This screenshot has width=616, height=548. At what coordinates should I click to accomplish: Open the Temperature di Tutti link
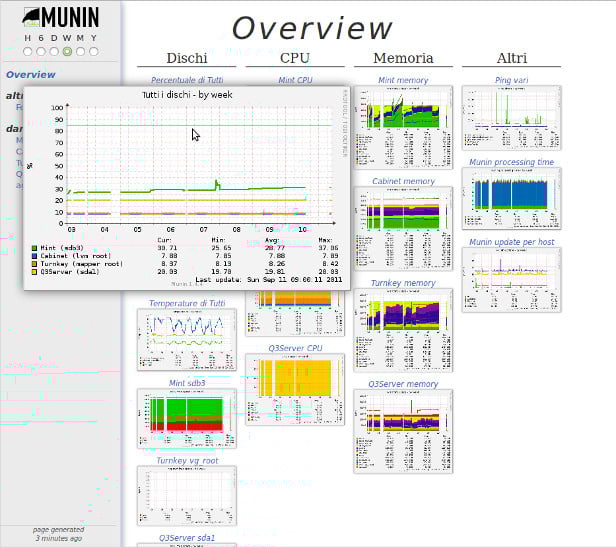click(187, 303)
